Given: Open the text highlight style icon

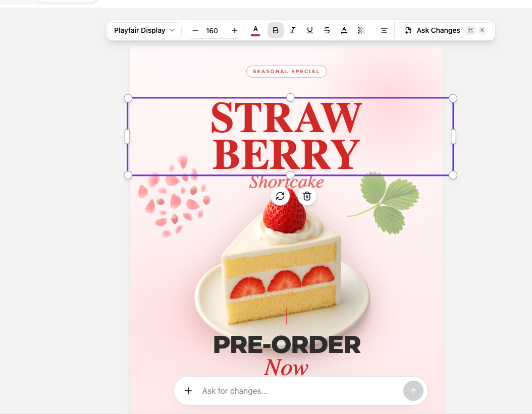Looking at the screenshot, I should pyautogui.click(x=344, y=30).
